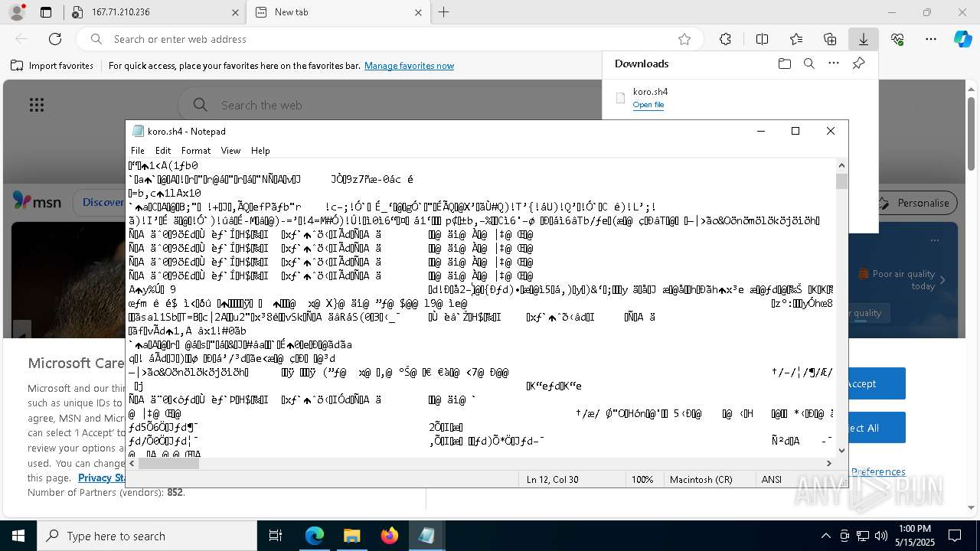Open Edge profile avatar icon
980x551 pixels.
tap(16, 12)
